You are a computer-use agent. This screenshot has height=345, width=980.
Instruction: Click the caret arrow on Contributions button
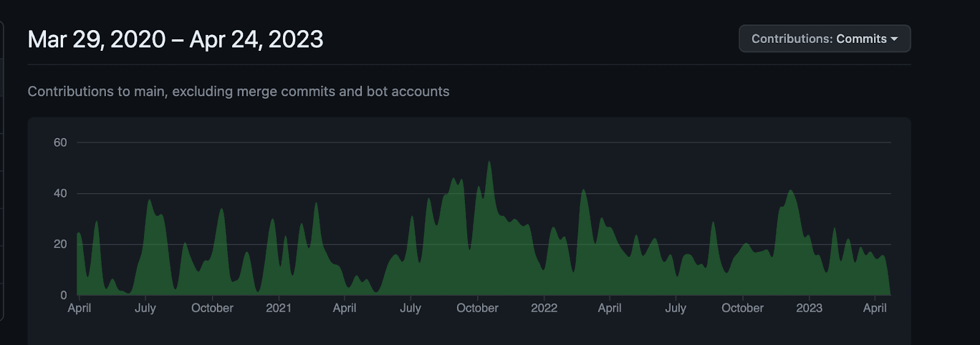[x=894, y=39]
